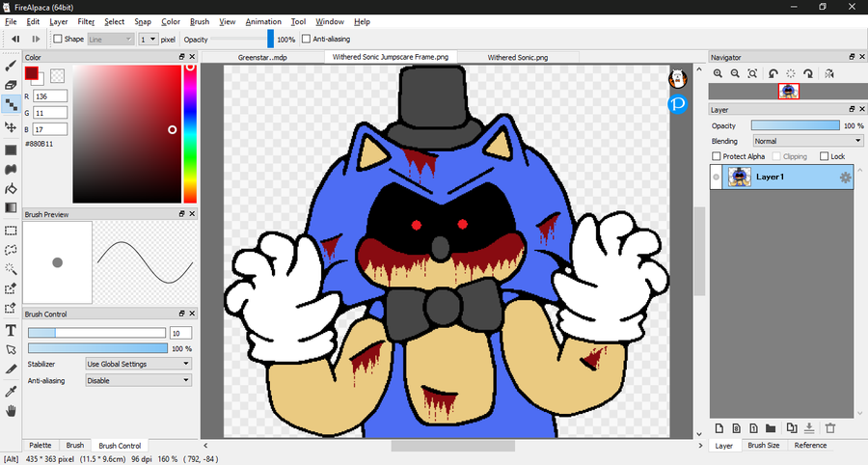Image resolution: width=868 pixels, height=465 pixels.
Task: Create a new layer folder
Action: coord(771,428)
